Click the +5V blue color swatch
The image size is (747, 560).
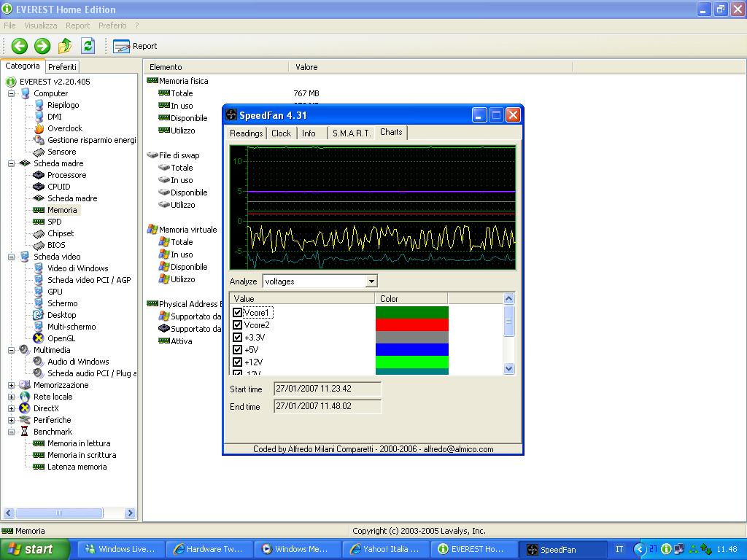412,349
